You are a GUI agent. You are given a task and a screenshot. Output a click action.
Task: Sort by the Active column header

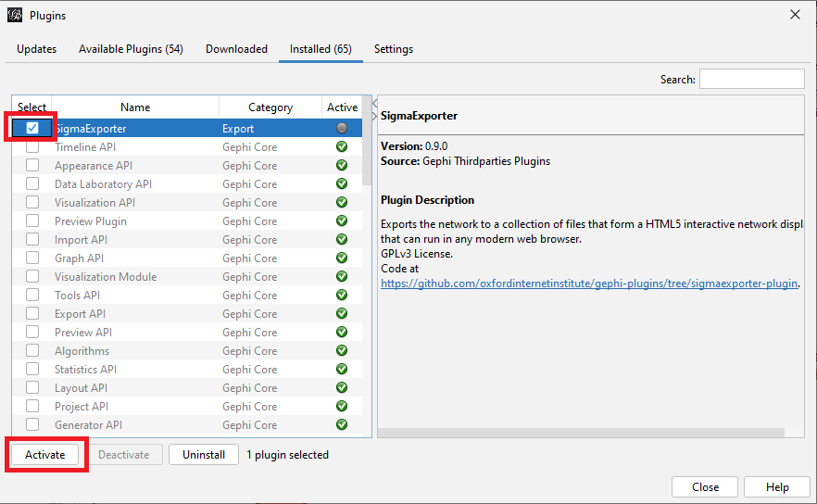tap(342, 107)
